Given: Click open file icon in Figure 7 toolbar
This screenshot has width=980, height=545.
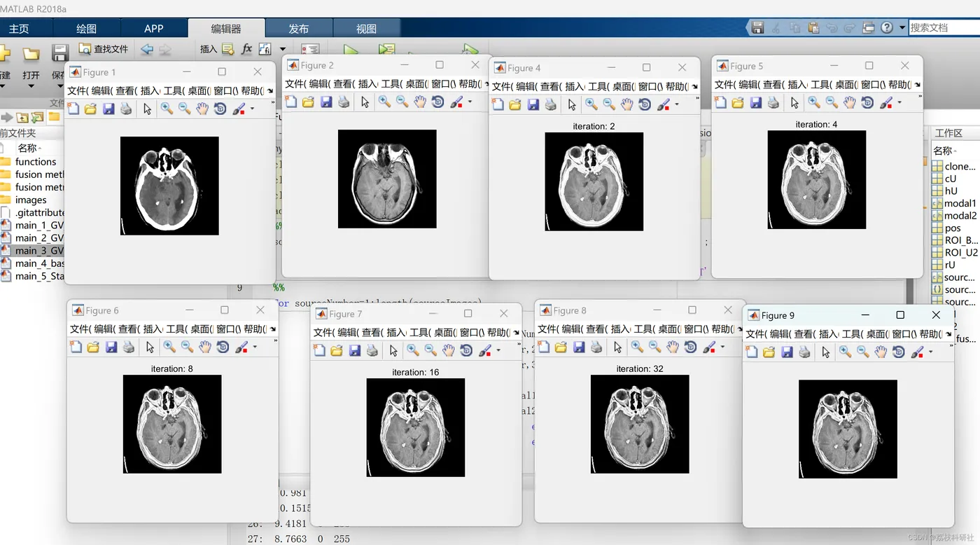Looking at the screenshot, I should [x=337, y=350].
